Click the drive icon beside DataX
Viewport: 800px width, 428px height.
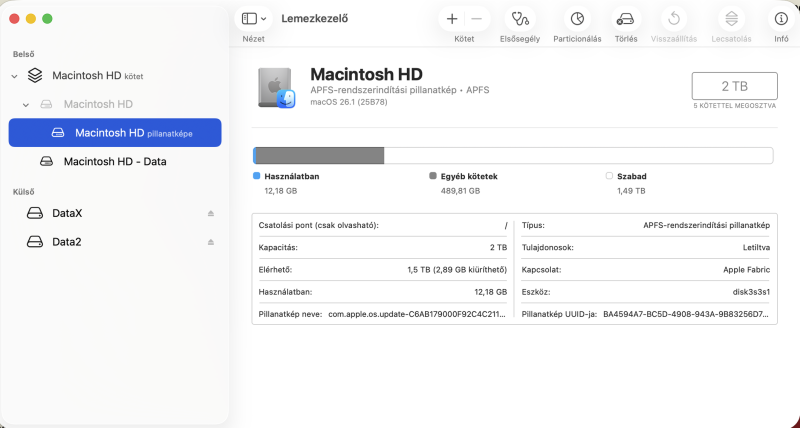point(35,213)
